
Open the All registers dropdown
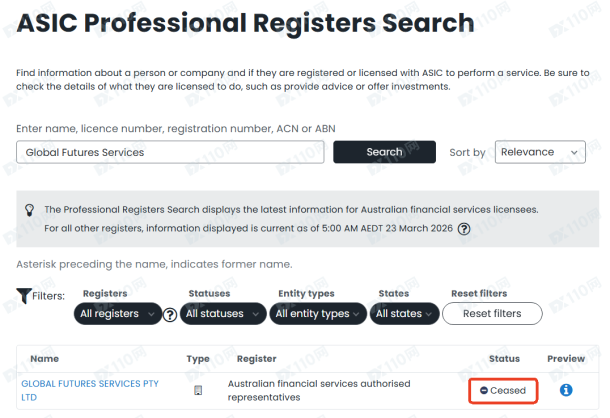coord(117,314)
